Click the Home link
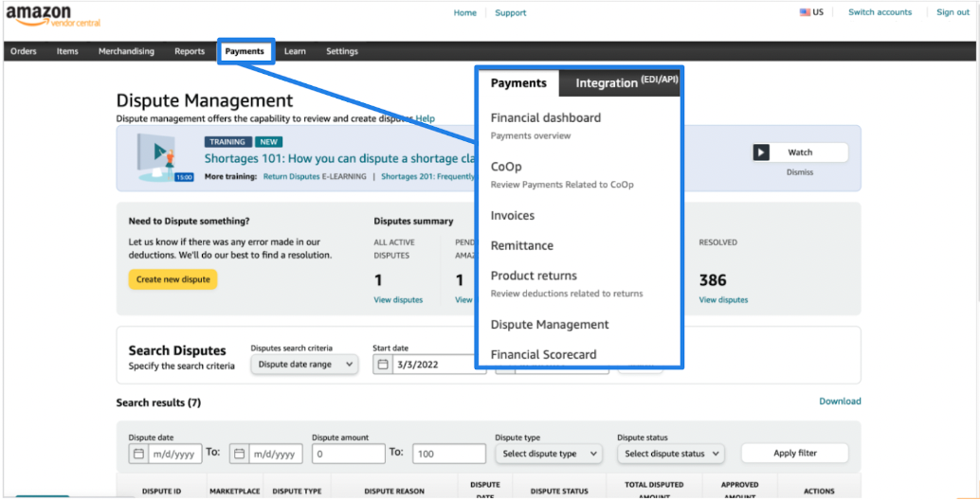This screenshot has height=500, width=980. point(465,12)
